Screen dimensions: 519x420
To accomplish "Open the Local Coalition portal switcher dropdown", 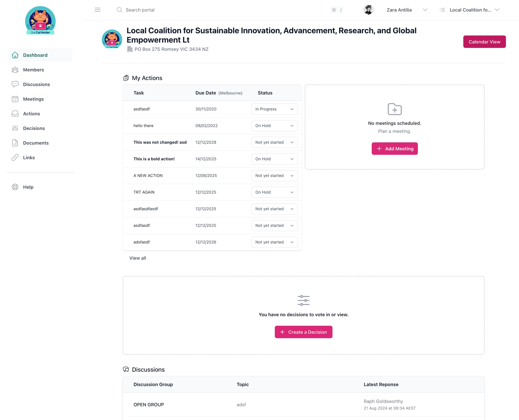I will [x=497, y=10].
